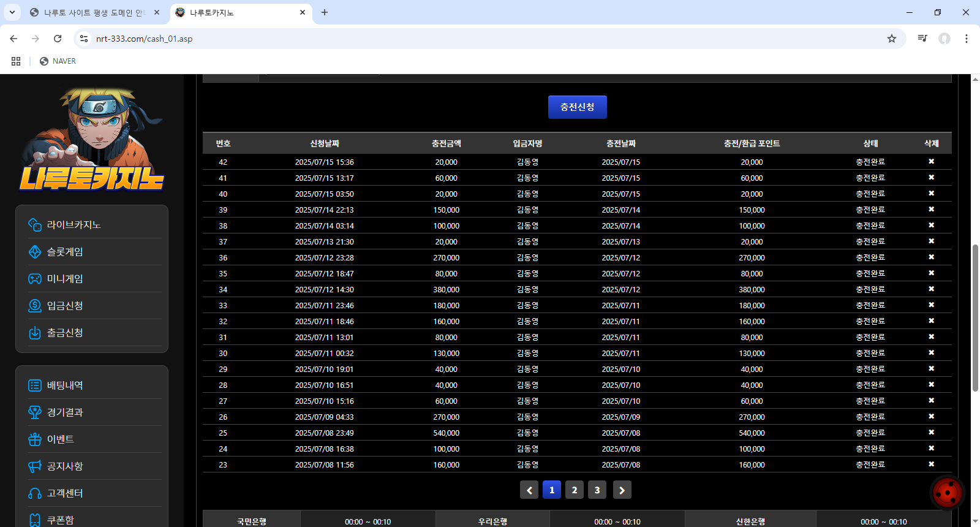Open the 배팅내역 list icon

pyautogui.click(x=35, y=385)
